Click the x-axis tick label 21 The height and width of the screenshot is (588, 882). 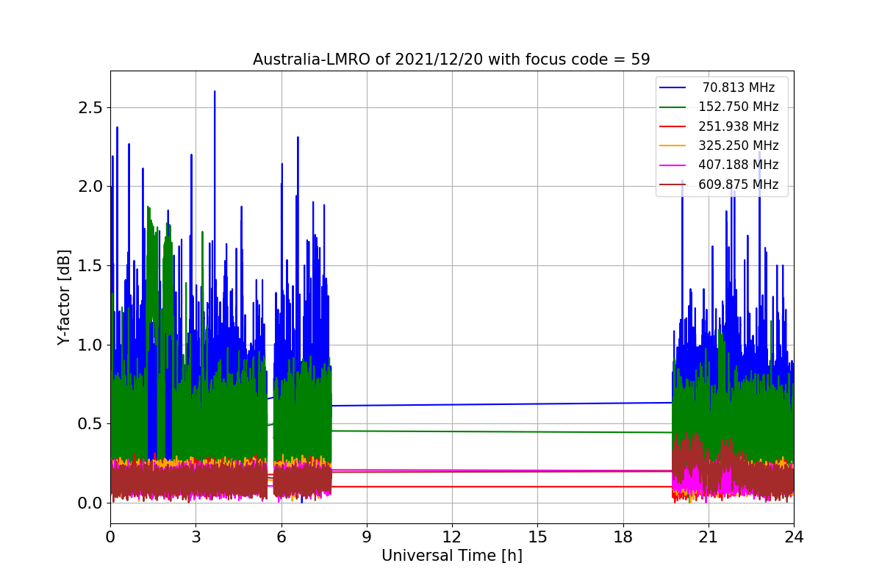(708, 537)
